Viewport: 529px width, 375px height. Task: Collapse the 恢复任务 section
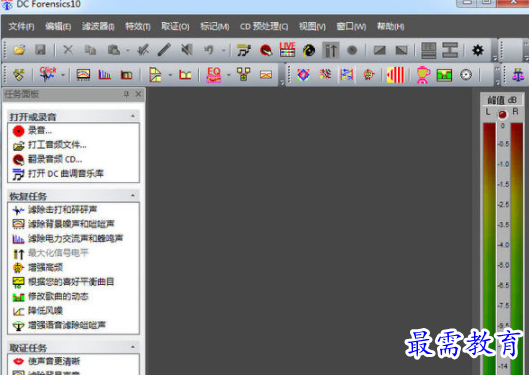133,195
